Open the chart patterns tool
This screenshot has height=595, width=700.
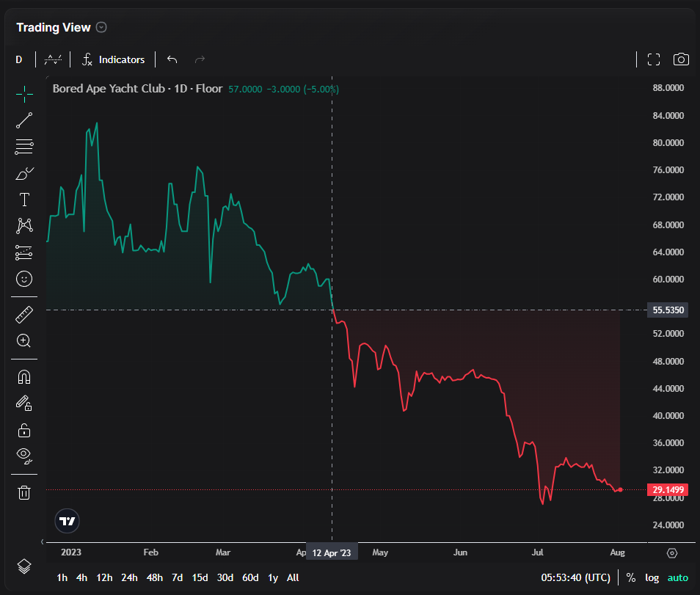pyautogui.click(x=24, y=226)
